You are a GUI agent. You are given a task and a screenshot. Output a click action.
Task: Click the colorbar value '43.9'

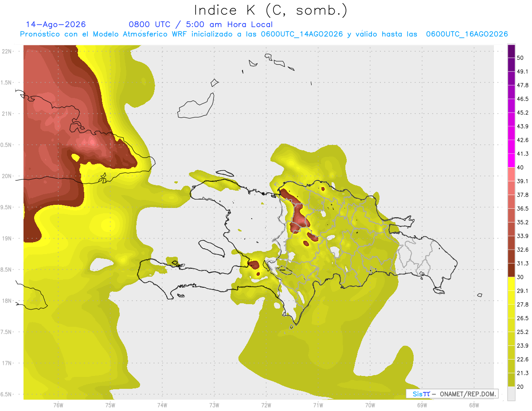[523, 126]
